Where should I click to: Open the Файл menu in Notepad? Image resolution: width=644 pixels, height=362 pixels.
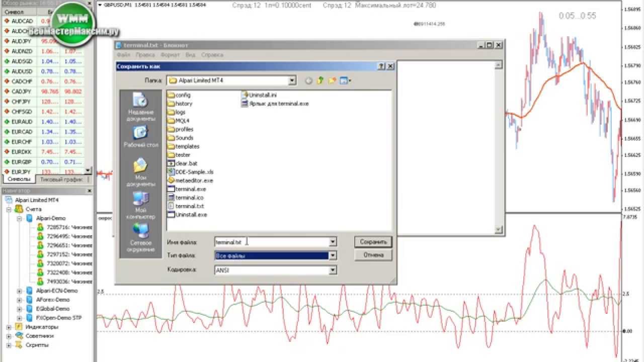[x=123, y=55]
